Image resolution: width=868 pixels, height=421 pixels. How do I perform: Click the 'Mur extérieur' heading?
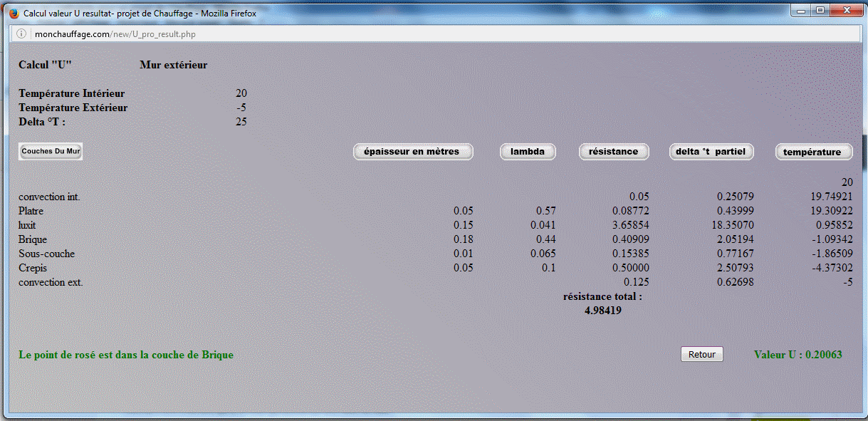coord(174,65)
